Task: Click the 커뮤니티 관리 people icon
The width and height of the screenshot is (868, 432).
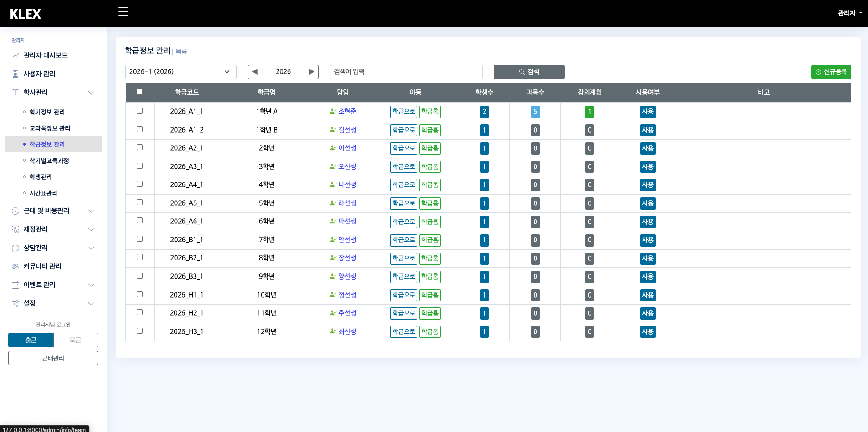Action: pyautogui.click(x=15, y=267)
